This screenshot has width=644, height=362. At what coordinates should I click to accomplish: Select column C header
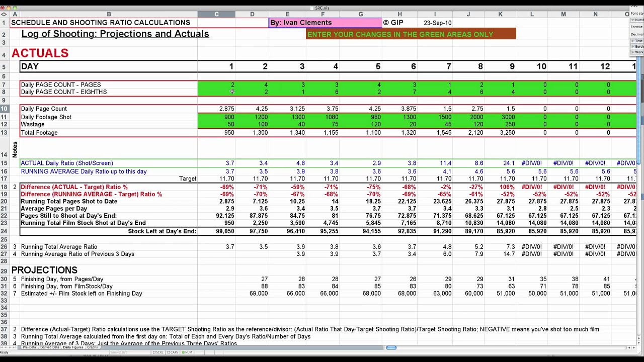[x=216, y=14]
